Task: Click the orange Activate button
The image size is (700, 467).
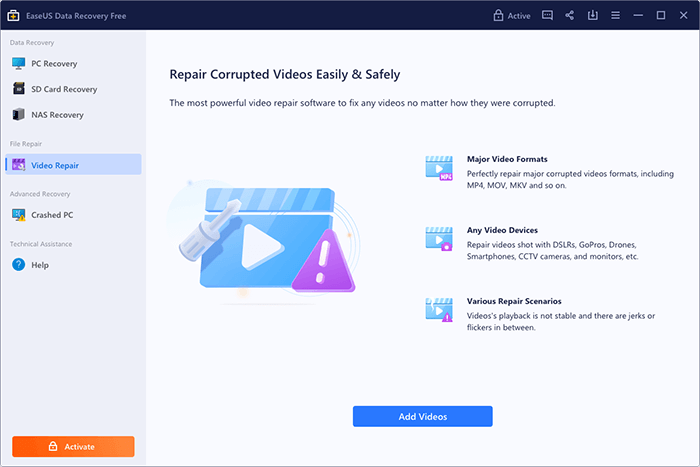Action: pos(73,446)
